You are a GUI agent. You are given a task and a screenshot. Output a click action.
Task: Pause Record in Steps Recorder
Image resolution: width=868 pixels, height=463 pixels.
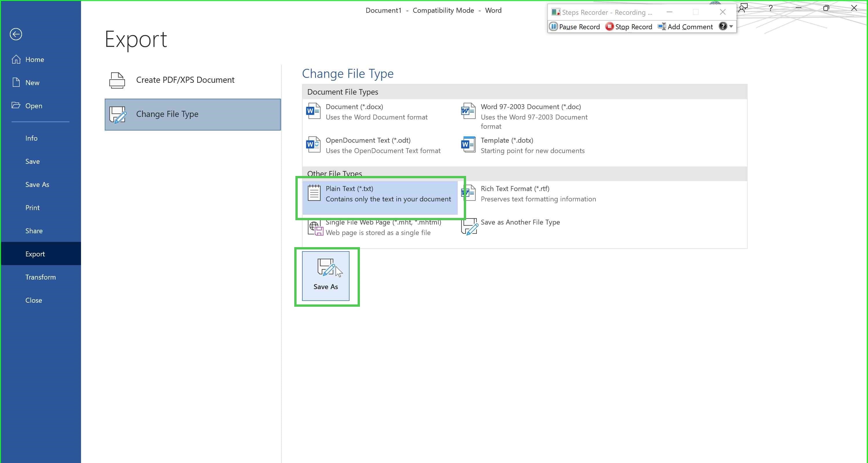575,27
